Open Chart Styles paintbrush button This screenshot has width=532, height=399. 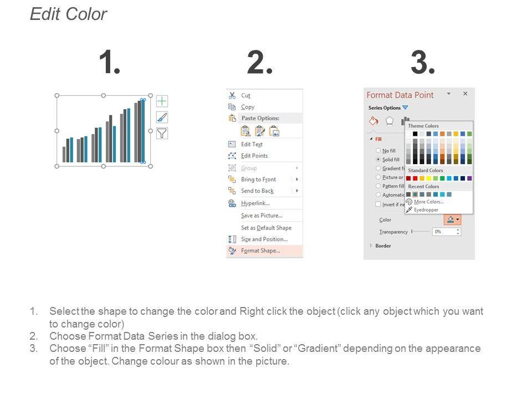pos(162,117)
